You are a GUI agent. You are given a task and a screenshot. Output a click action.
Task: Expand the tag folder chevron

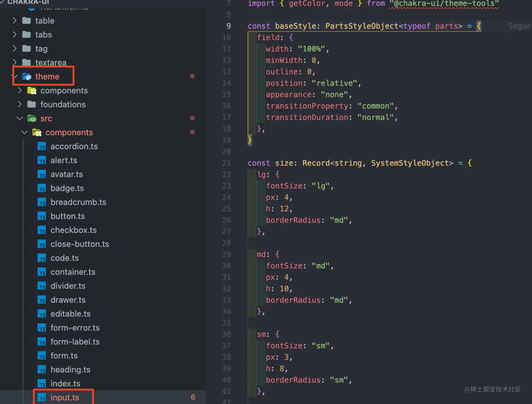[x=14, y=48]
